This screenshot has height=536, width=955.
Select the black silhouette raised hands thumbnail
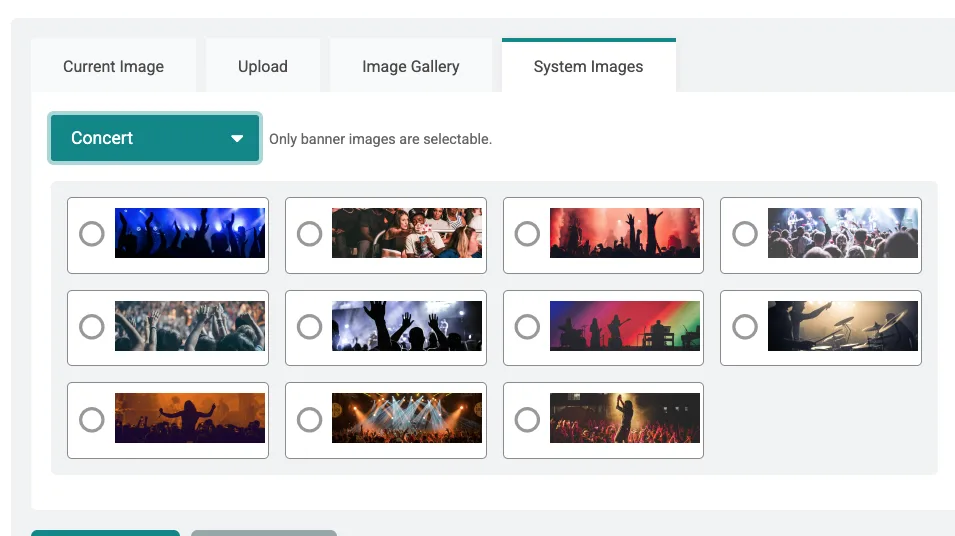coord(407,326)
